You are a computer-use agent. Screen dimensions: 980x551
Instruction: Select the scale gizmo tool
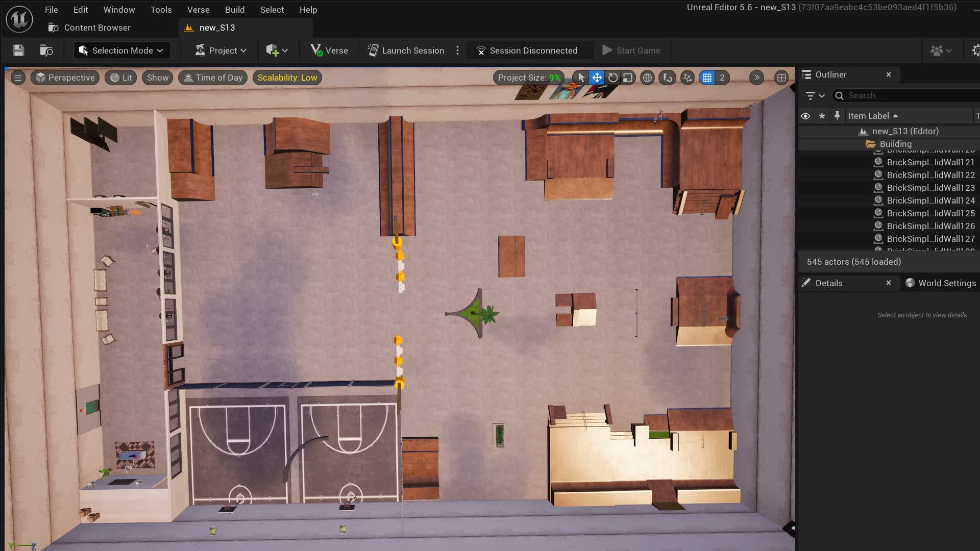[x=628, y=78]
